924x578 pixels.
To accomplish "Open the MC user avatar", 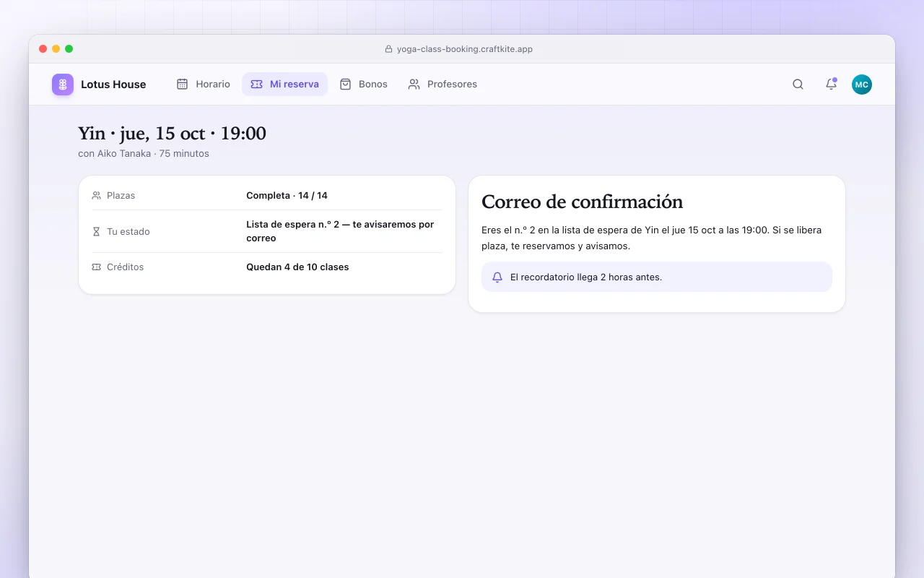I will [x=862, y=85].
